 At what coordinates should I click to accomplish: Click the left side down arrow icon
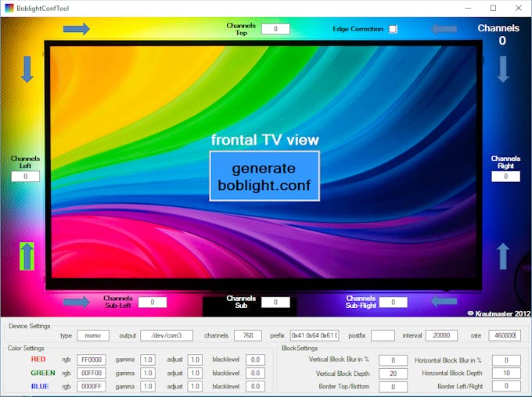pos(27,70)
